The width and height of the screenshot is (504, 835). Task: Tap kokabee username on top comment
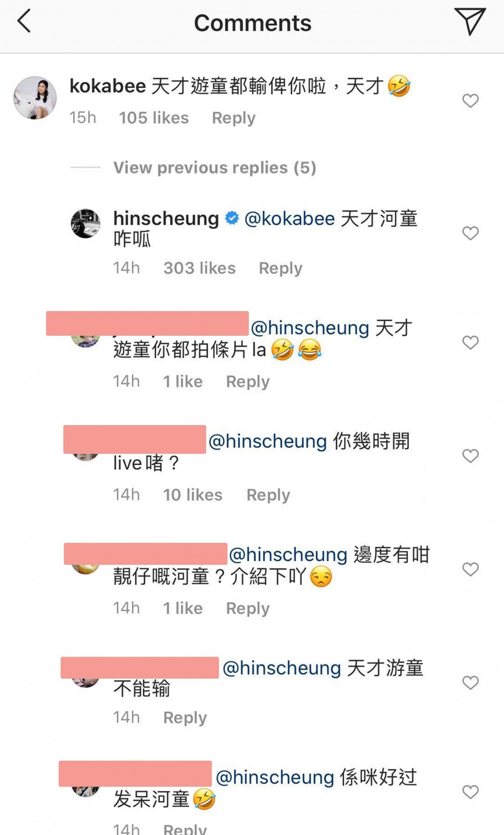click(x=107, y=86)
